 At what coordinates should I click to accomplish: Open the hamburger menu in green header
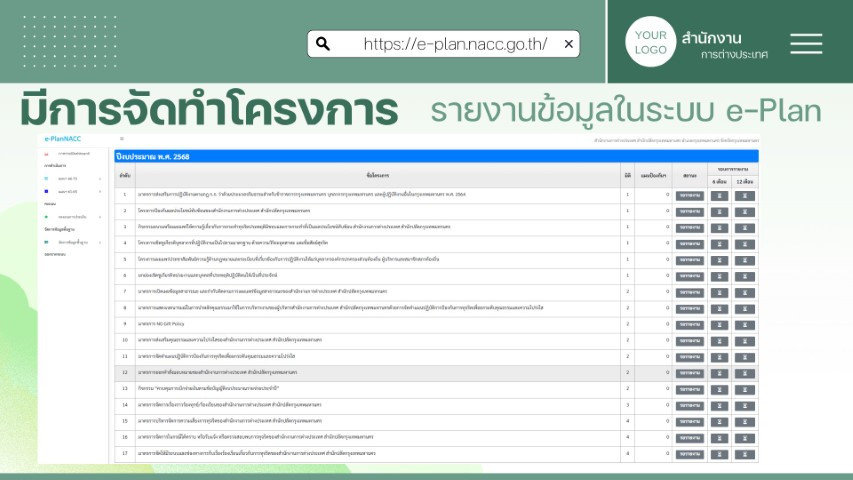805,43
